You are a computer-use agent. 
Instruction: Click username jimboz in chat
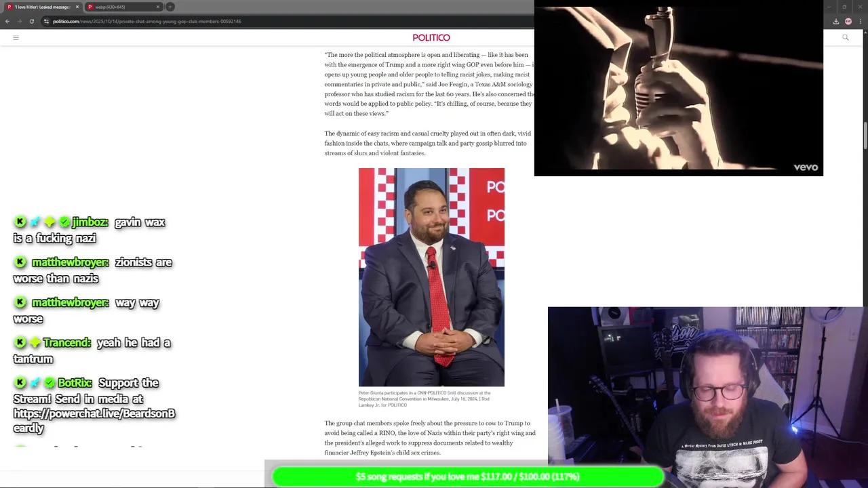(x=90, y=222)
